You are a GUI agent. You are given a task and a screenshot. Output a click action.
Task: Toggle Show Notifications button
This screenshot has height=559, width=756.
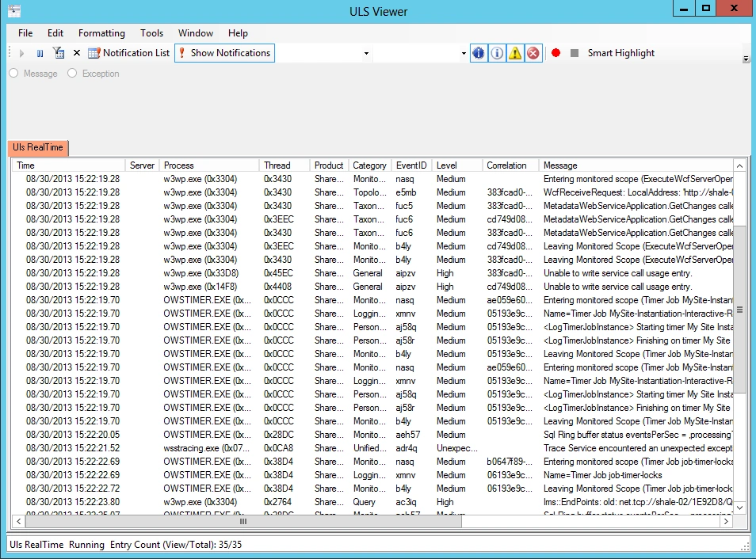(225, 53)
